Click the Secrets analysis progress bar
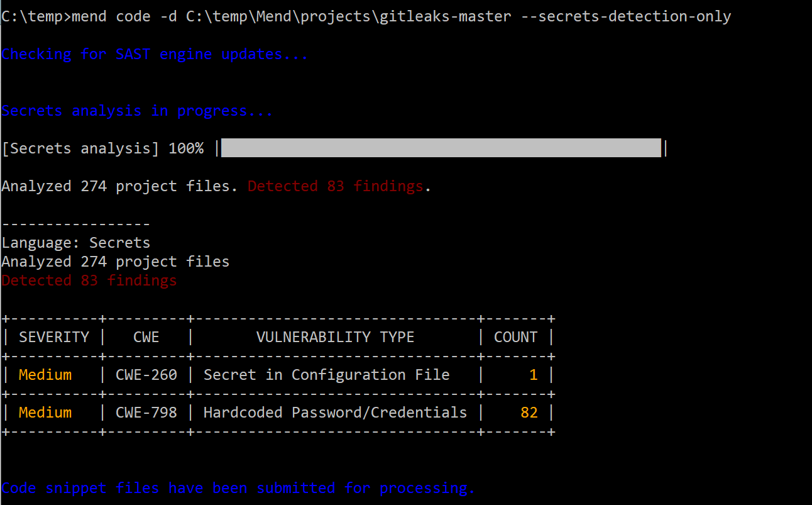This screenshot has height=505, width=812. 441,148
